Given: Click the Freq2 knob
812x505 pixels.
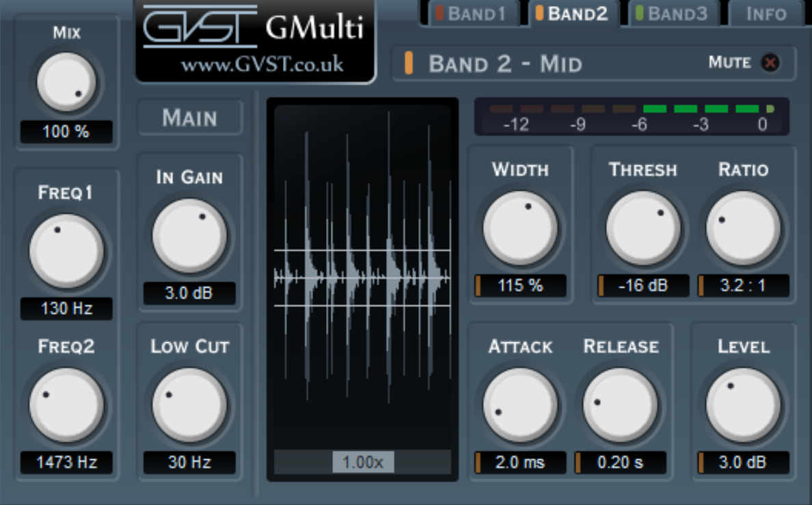Looking at the screenshot, I should 66,405.
